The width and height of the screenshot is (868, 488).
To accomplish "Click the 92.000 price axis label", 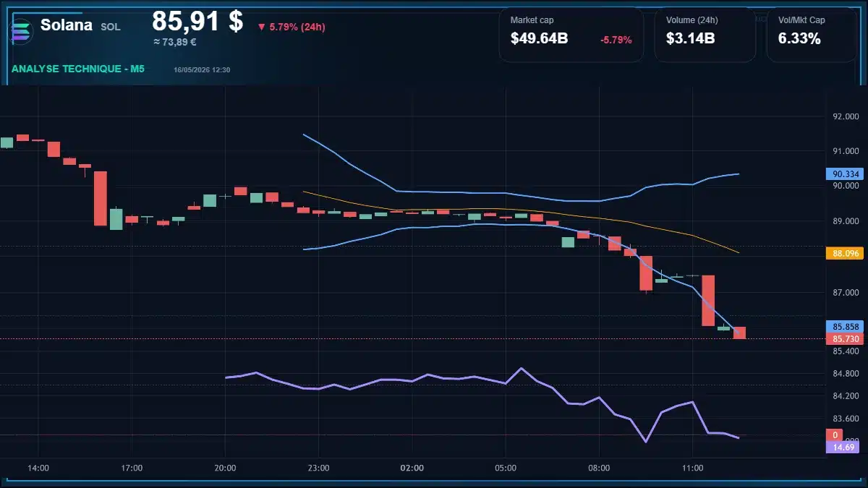I will click(846, 116).
